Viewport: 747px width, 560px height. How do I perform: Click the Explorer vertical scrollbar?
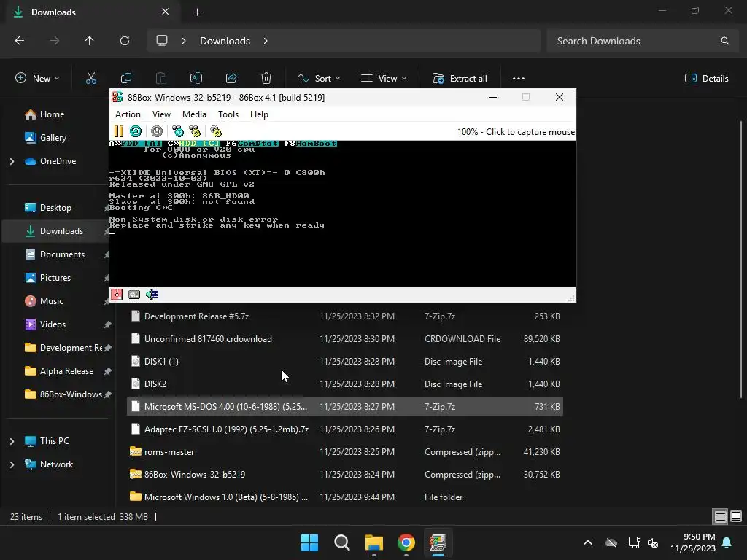coord(741,260)
